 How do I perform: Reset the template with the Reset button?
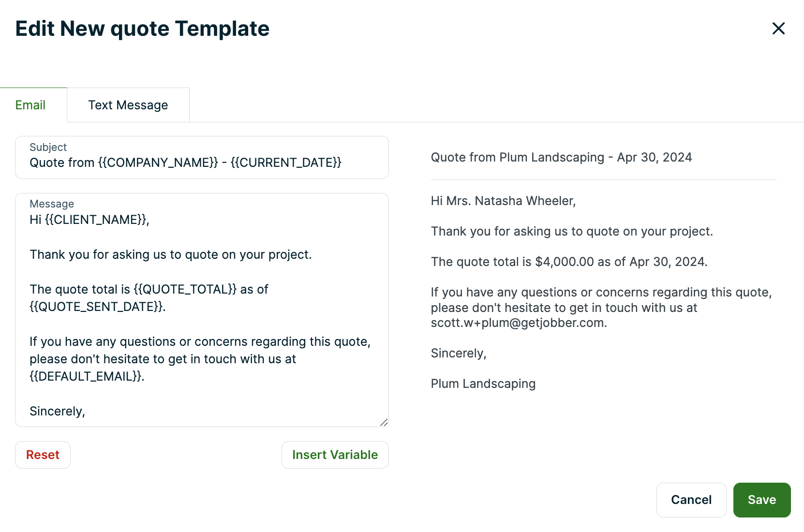(x=43, y=455)
